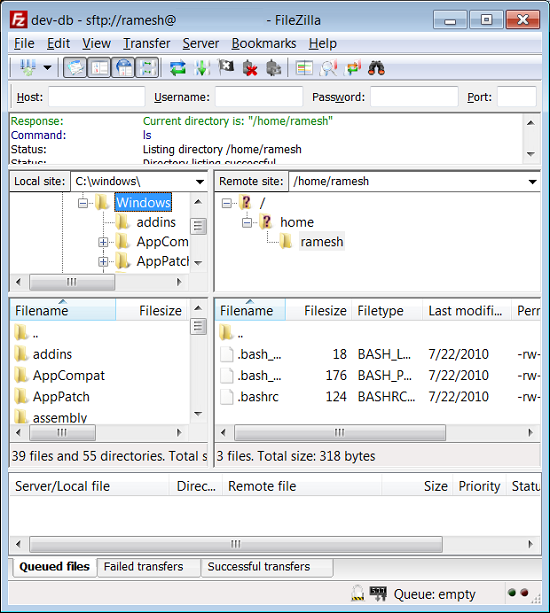
Task: Click local tree horizontal scrollbar thumb
Action: click(x=72, y=282)
